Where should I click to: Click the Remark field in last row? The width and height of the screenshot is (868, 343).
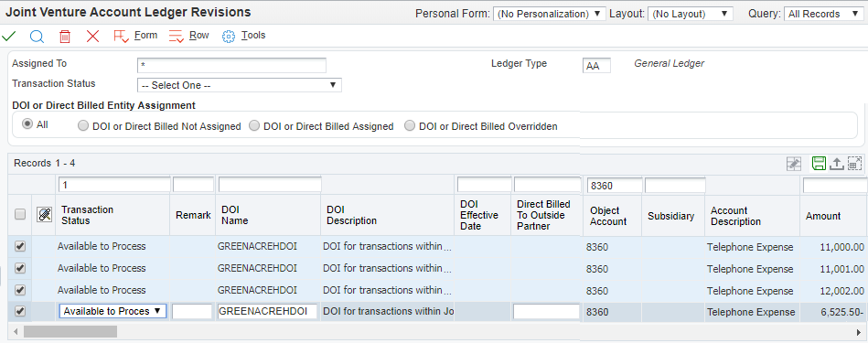coord(192,312)
